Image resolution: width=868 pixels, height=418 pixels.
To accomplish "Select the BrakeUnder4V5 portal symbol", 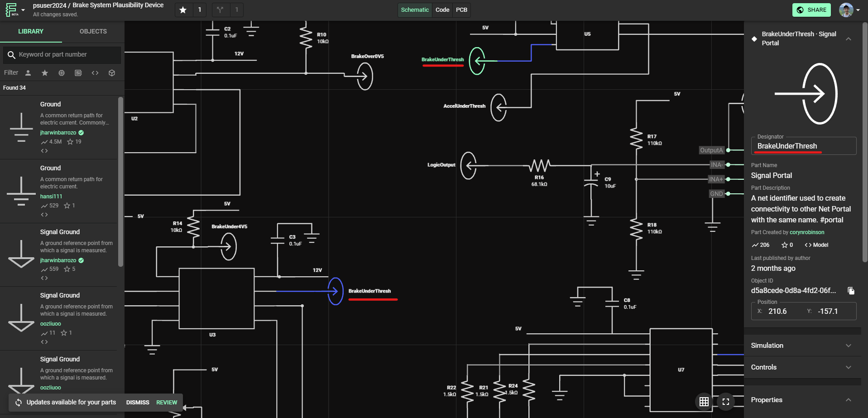I will click(x=229, y=246).
